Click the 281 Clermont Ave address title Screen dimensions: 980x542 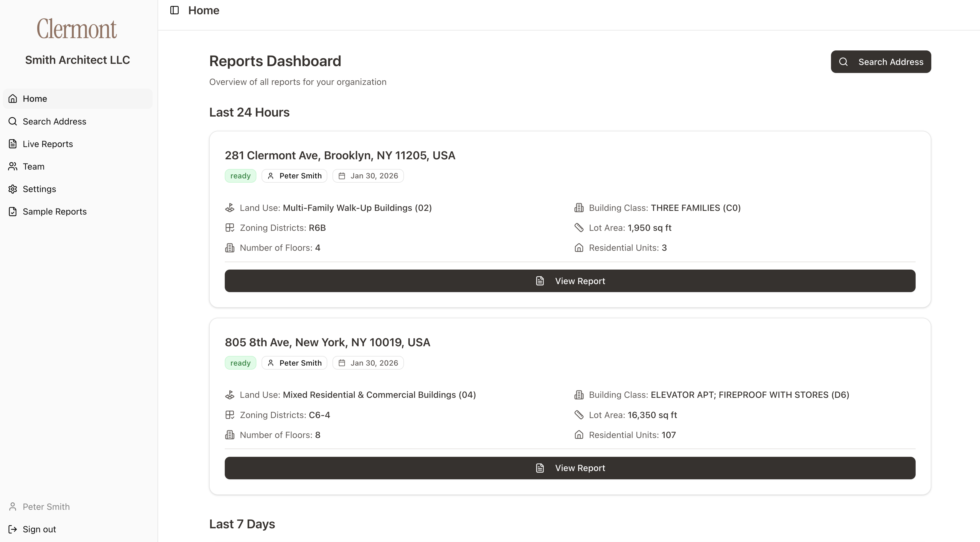click(x=340, y=155)
